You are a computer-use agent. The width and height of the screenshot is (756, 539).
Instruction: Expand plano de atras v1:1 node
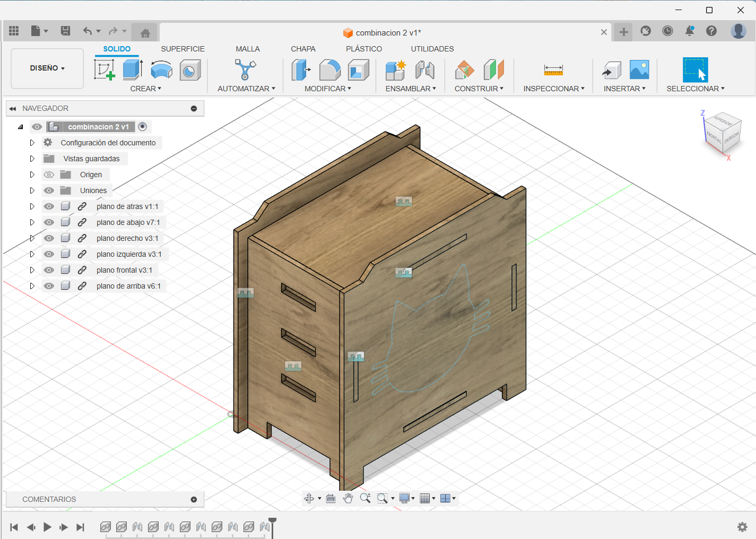point(32,206)
